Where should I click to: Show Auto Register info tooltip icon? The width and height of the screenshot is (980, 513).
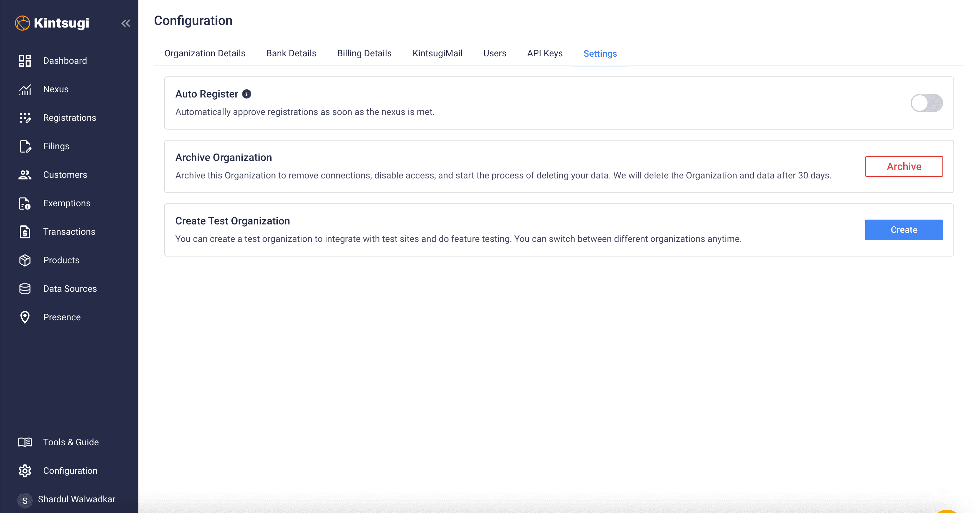click(247, 94)
